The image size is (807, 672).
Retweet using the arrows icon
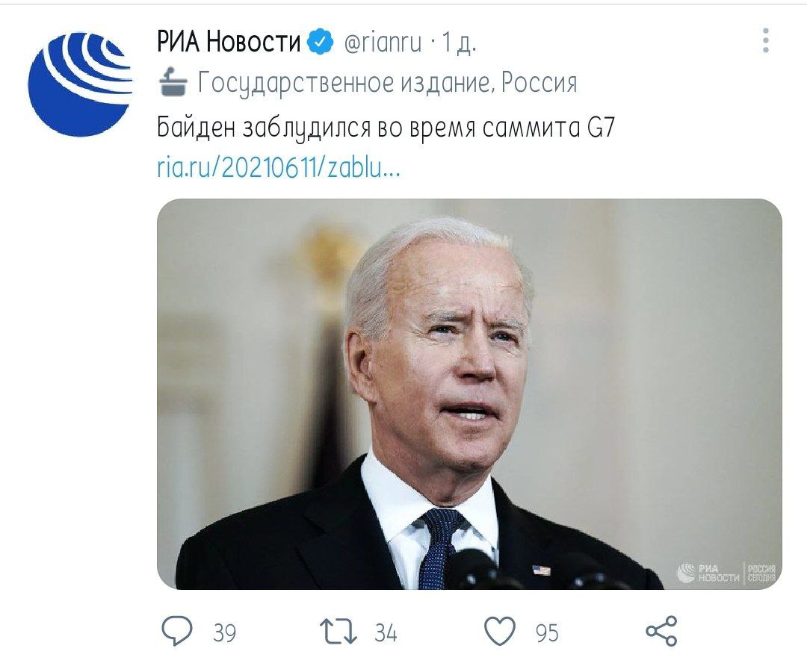pyautogui.click(x=338, y=631)
